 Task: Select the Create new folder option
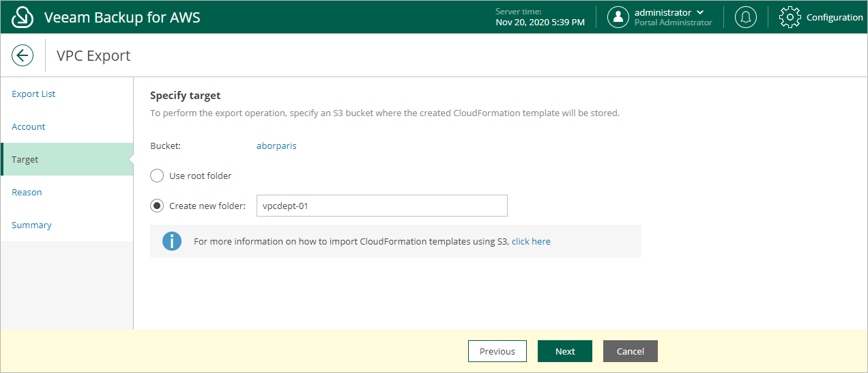tap(157, 206)
